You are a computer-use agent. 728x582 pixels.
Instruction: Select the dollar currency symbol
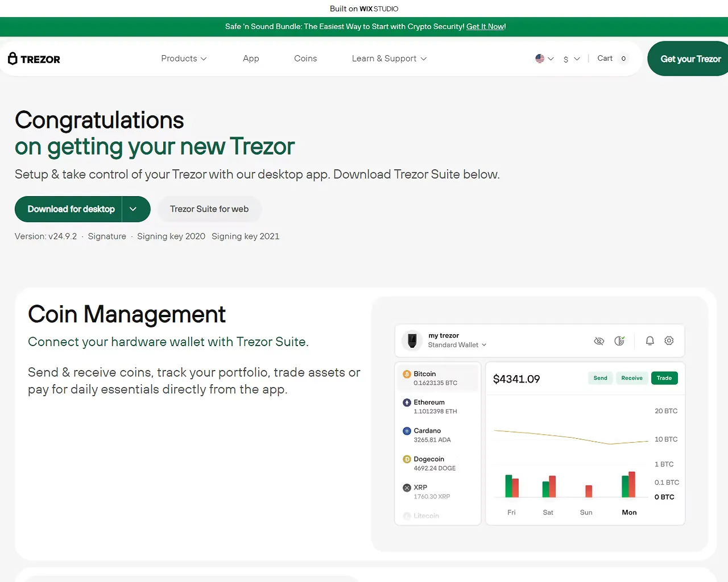click(566, 59)
